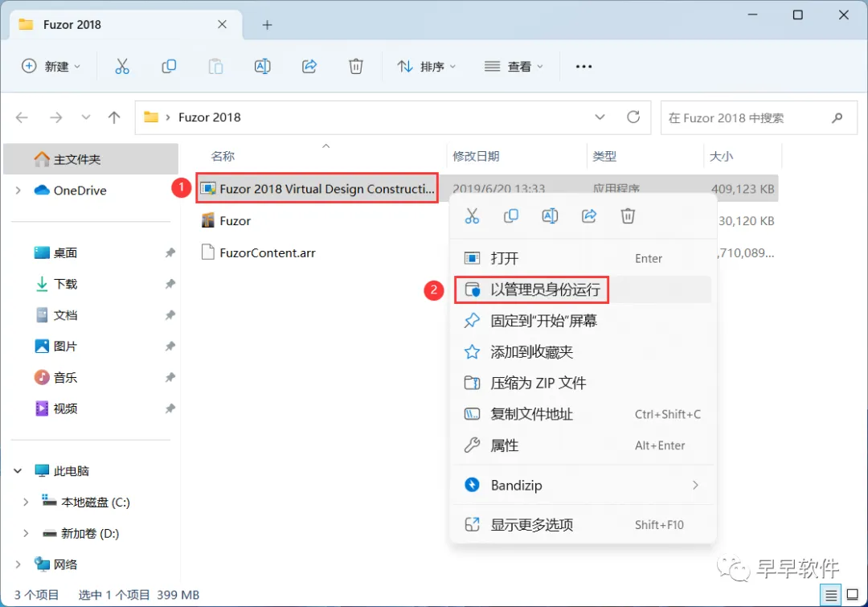
Task: Collapse the 此电脑 tree node
Action: click(18, 471)
